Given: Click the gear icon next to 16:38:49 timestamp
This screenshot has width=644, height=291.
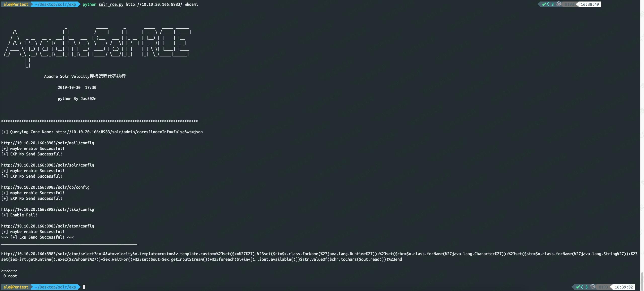Looking at the screenshot, I should tap(559, 4).
